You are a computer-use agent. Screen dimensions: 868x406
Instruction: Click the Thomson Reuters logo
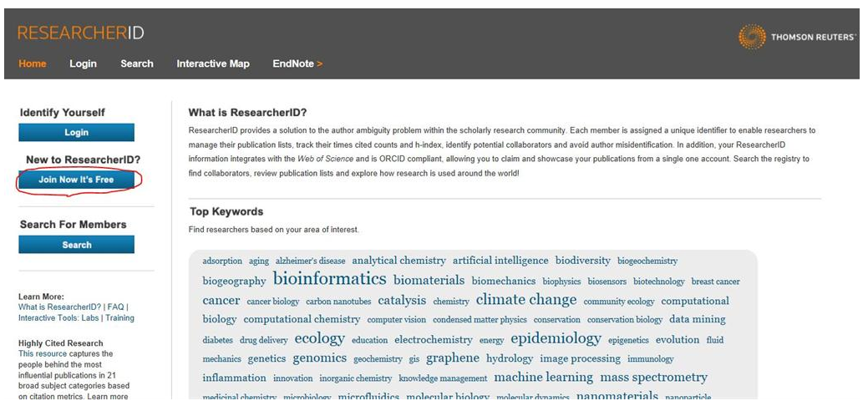coord(796,37)
